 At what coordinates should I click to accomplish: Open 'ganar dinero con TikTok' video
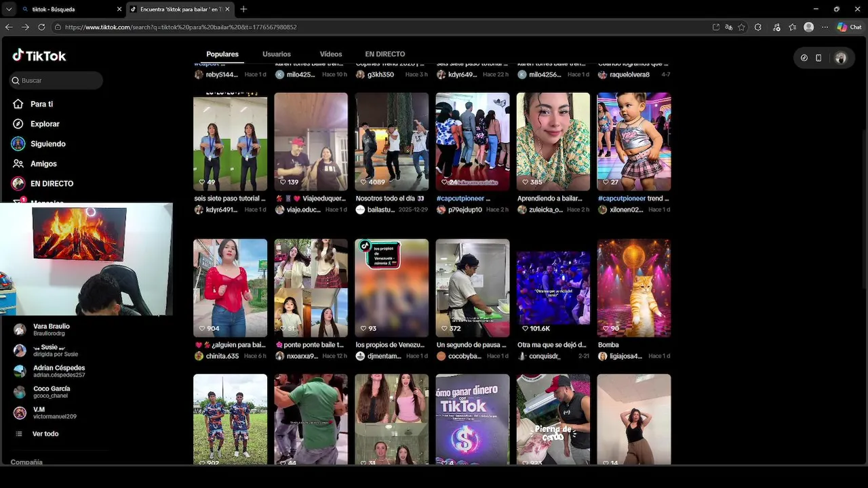click(473, 420)
